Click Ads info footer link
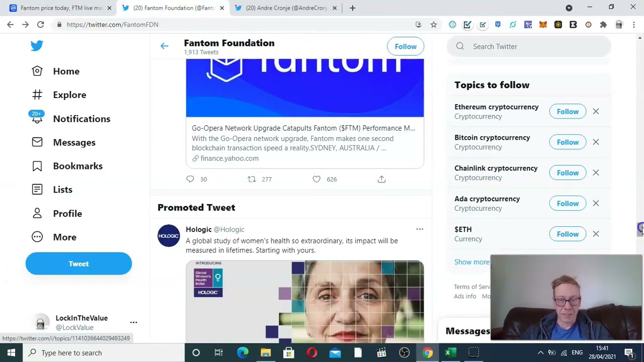The image size is (644, 362). (x=465, y=296)
